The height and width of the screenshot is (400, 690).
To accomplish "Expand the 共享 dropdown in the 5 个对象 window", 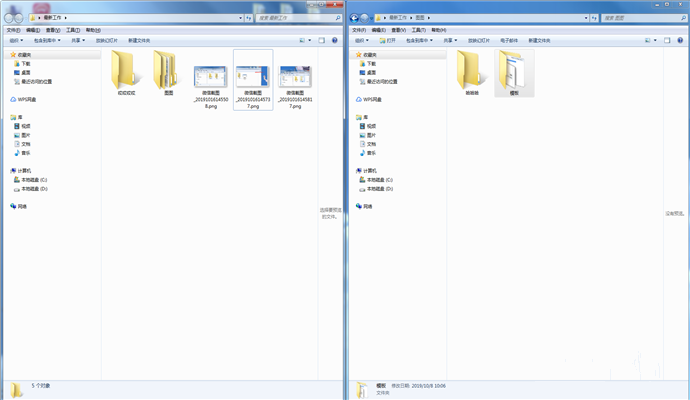I will point(78,40).
